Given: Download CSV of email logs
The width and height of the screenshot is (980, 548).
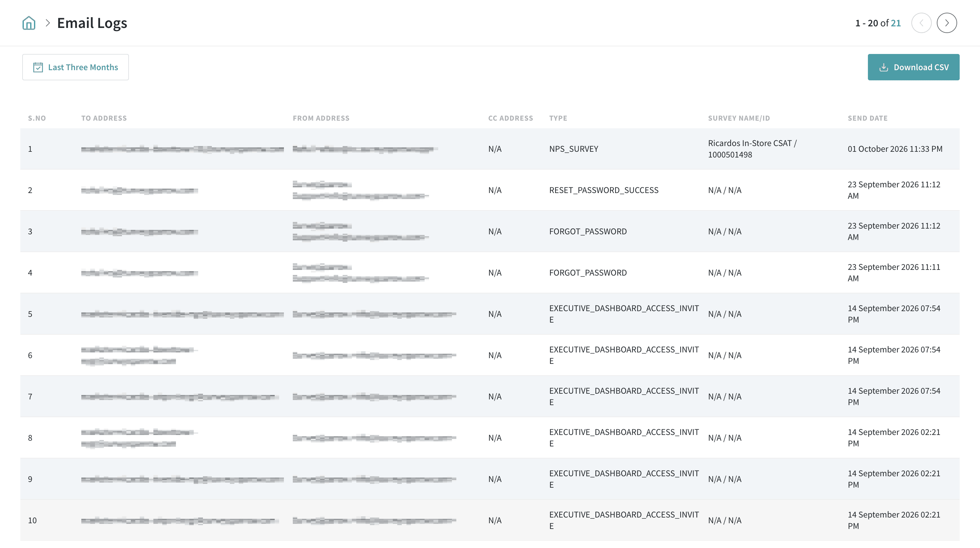Looking at the screenshot, I should (x=913, y=67).
